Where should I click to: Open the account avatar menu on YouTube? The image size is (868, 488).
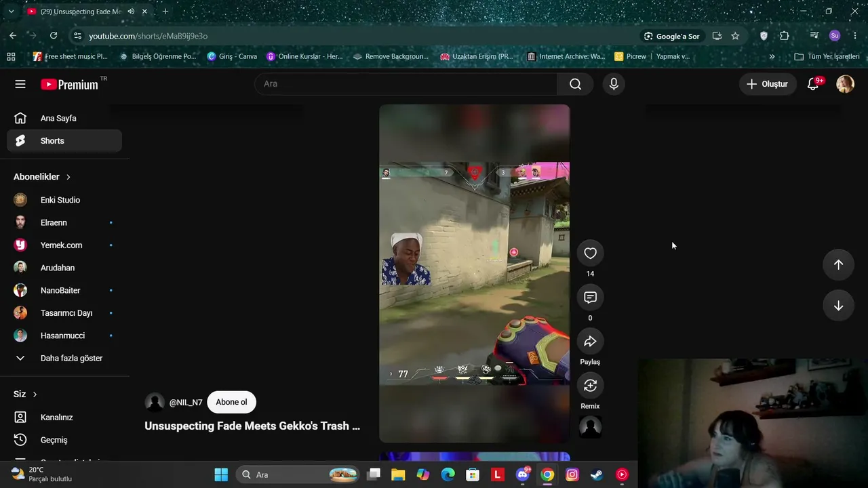coord(845,84)
